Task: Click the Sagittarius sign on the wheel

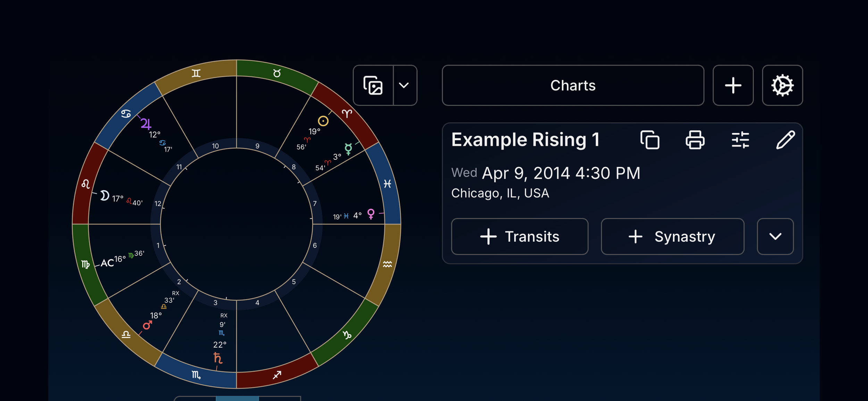Action: pos(277,375)
